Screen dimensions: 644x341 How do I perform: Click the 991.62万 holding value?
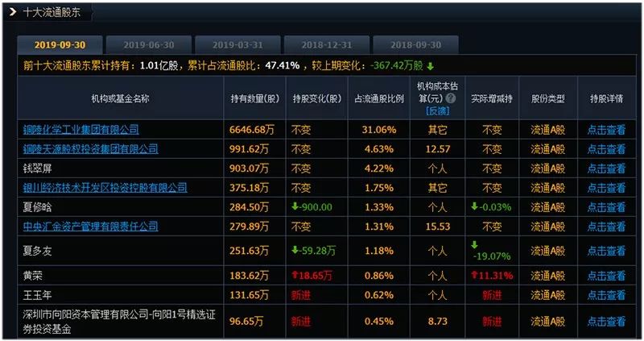249,149
